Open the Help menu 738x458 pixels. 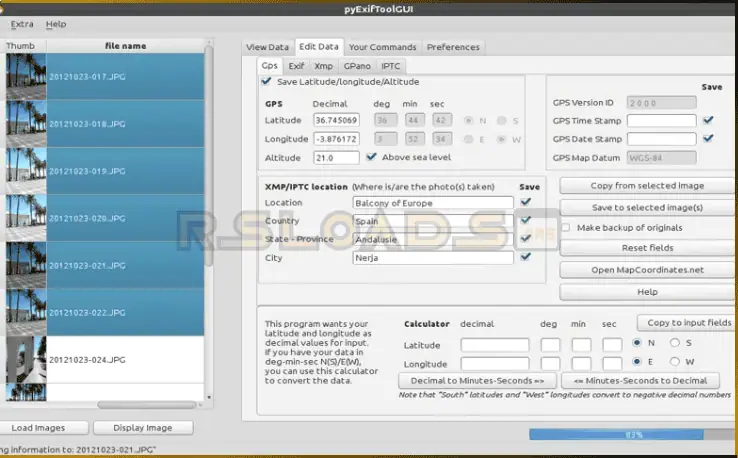[56, 24]
